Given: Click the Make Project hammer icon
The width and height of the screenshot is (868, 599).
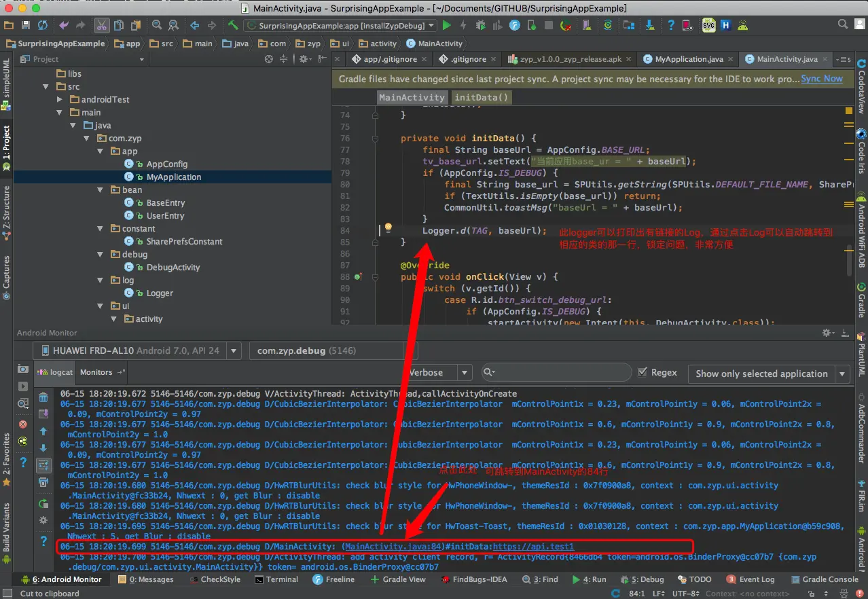Looking at the screenshot, I should [x=233, y=25].
